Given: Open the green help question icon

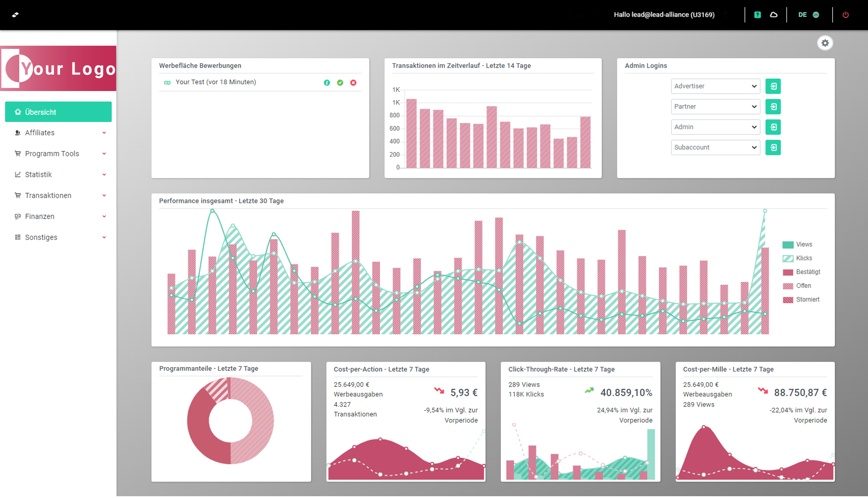Looking at the screenshot, I should (757, 15).
